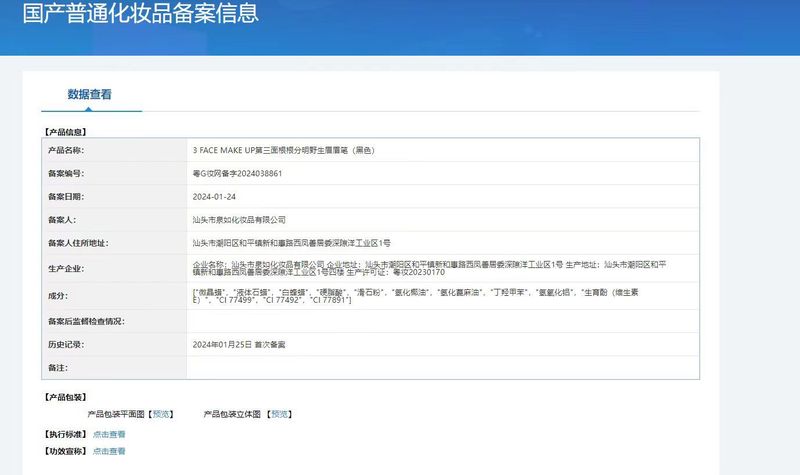The width and height of the screenshot is (800, 475).
Task: Open 点击查看 next to 功效宣称
Action: tap(109, 451)
